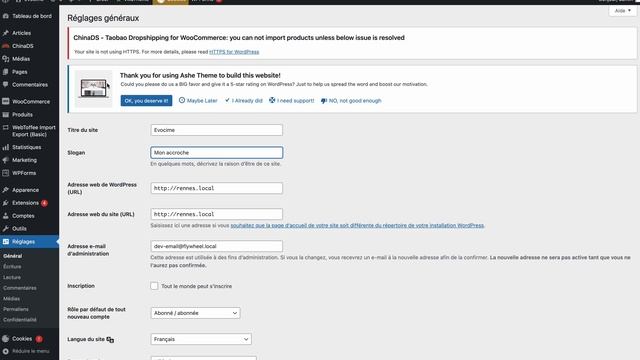This screenshot has height=360, width=640.
Task: Click the 'OK, you deserve it!' button
Action: point(146,101)
